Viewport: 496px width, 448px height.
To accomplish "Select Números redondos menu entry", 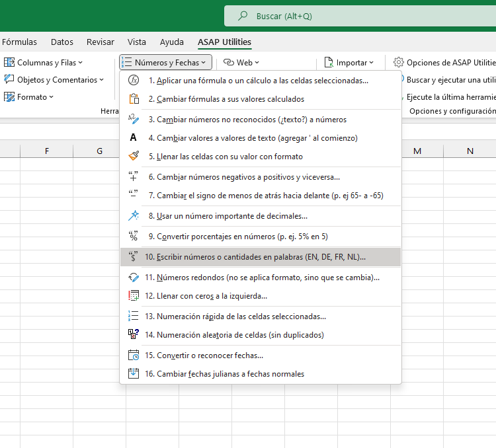I will [x=261, y=278].
